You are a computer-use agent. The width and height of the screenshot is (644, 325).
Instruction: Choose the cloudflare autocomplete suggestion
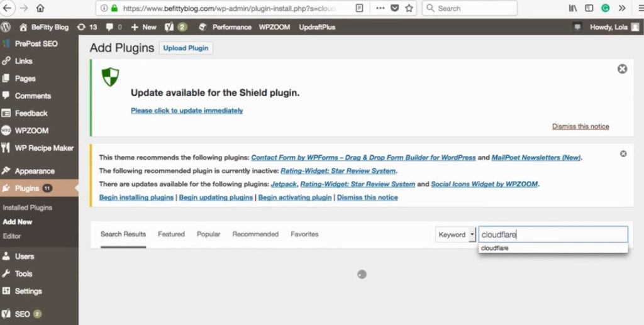(x=553, y=248)
